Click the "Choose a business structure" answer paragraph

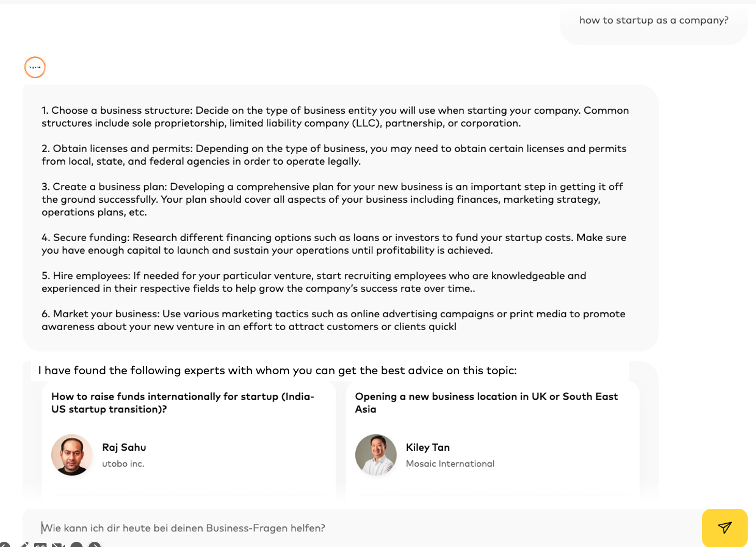pyautogui.click(x=335, y=116)
